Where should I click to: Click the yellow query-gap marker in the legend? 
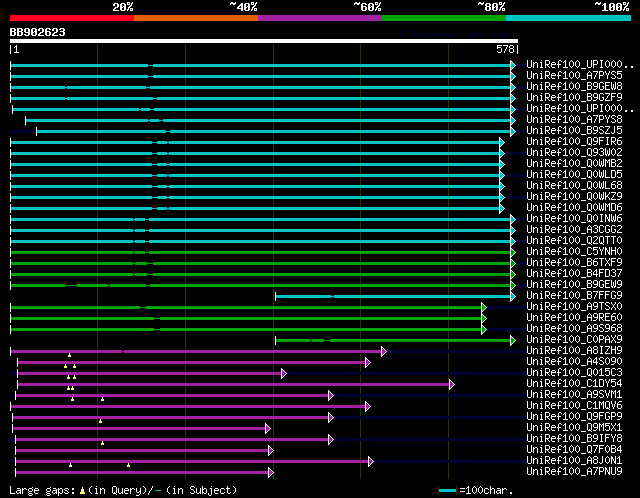(82, 490)
